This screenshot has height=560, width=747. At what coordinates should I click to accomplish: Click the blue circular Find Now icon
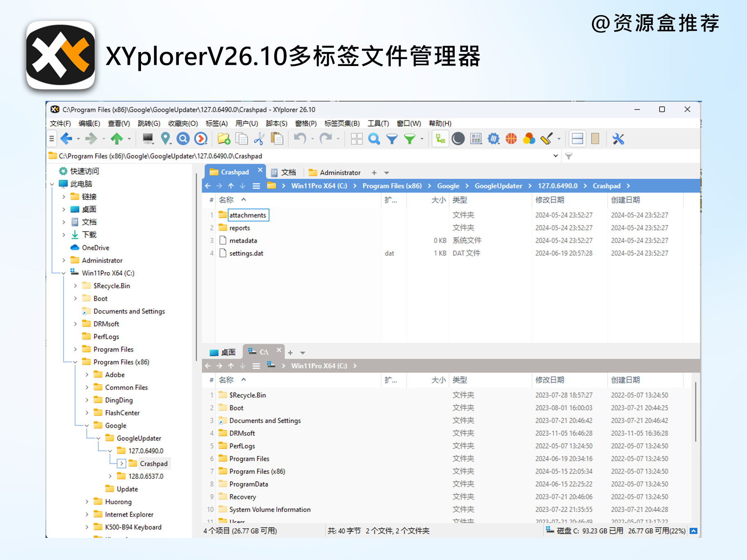point(183,139)
